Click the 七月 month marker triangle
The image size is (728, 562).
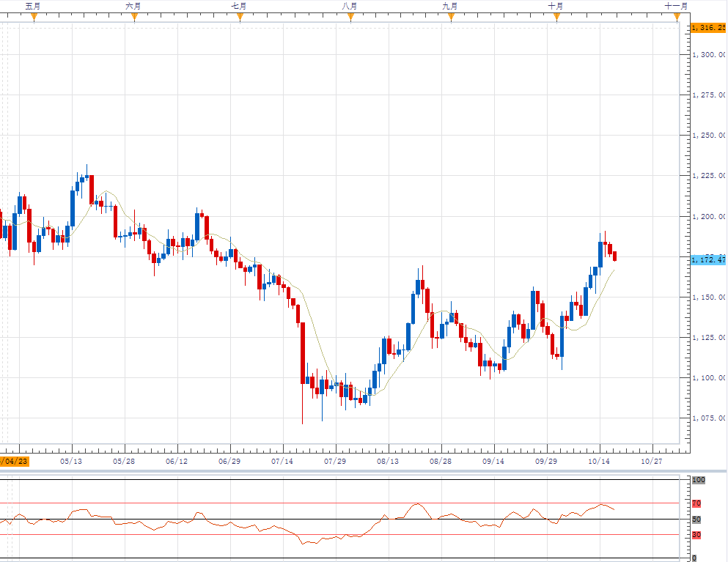[240, 17]
